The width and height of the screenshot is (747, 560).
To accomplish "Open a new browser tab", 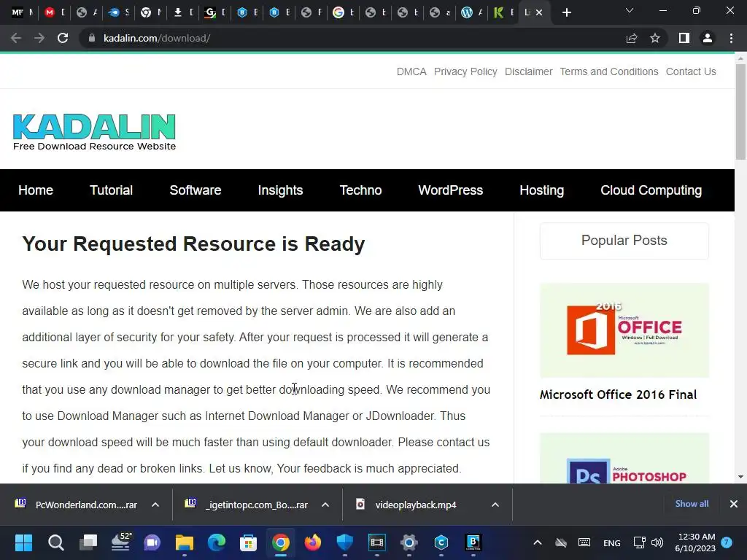I will click(x=566, y=13).
